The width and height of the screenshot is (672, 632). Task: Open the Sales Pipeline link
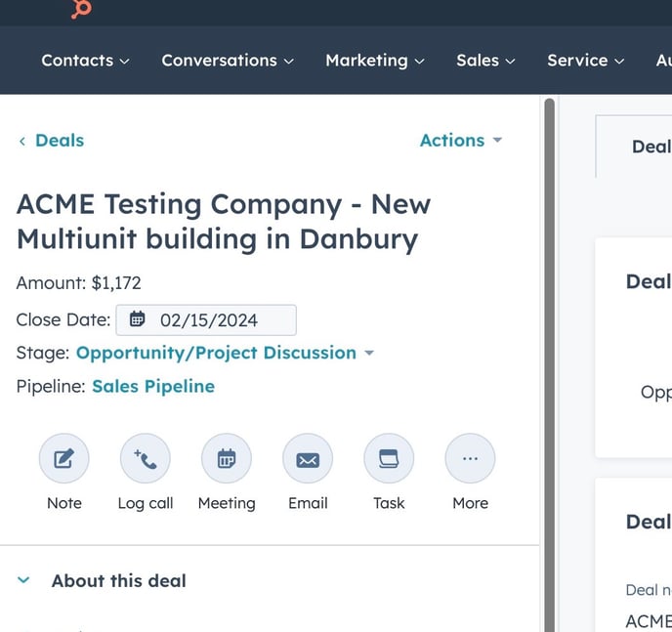(x=153, y=386)
